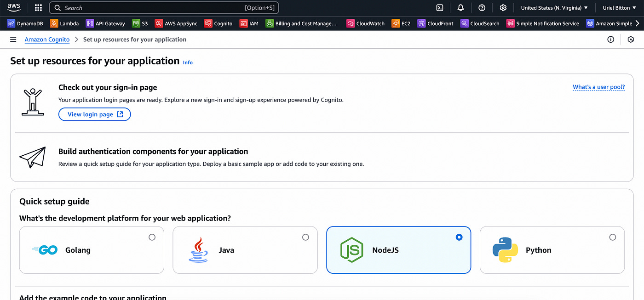The height and width of the screenshot is (300, 644).
Task: Click the Simple Notification Service icon
Action: [510, 23]
